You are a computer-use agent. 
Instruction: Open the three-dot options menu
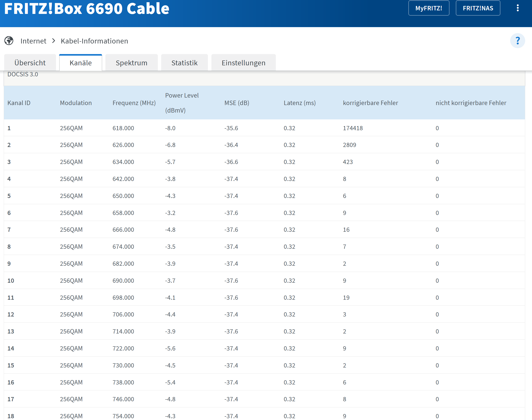[x=517, y=8]
